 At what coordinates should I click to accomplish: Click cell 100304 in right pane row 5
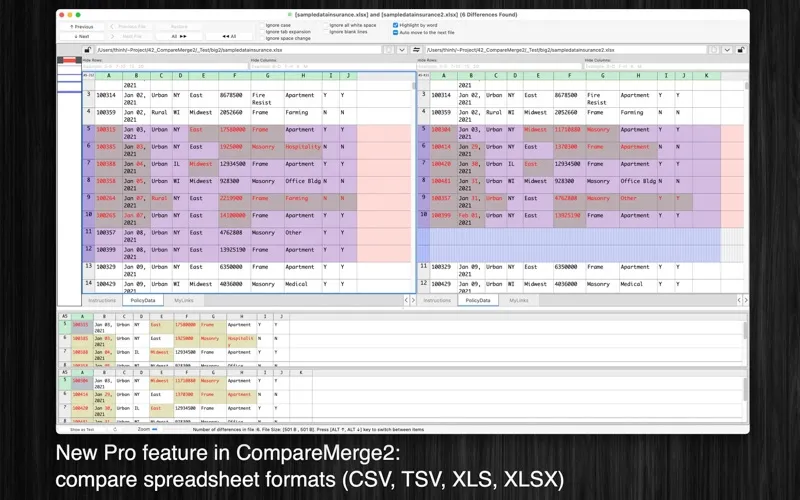(x=443, y=133)
